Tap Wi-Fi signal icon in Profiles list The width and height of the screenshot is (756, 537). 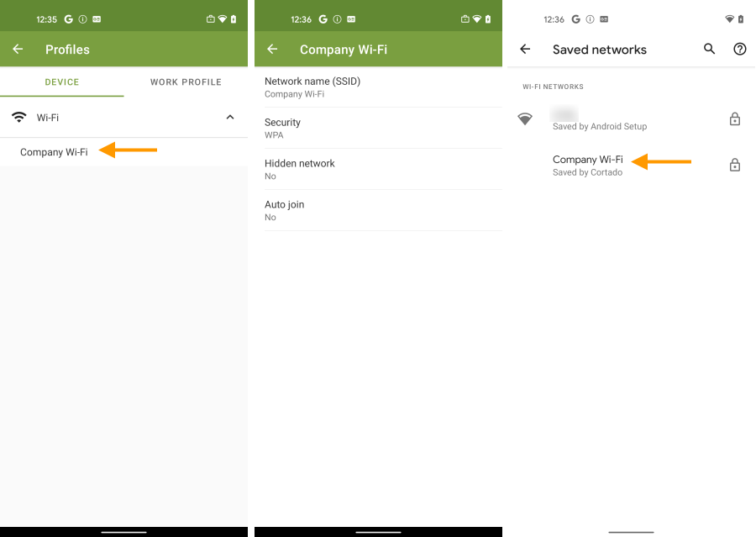tap(18, 118)
